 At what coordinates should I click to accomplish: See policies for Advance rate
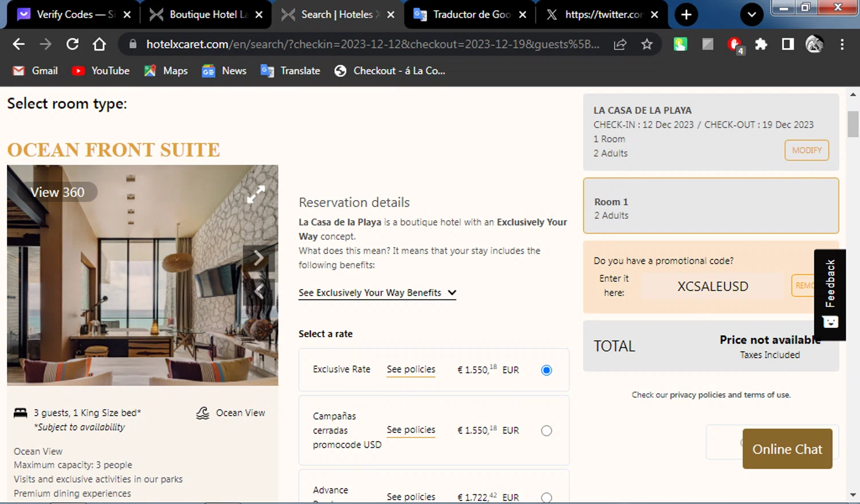coord(411,497)
